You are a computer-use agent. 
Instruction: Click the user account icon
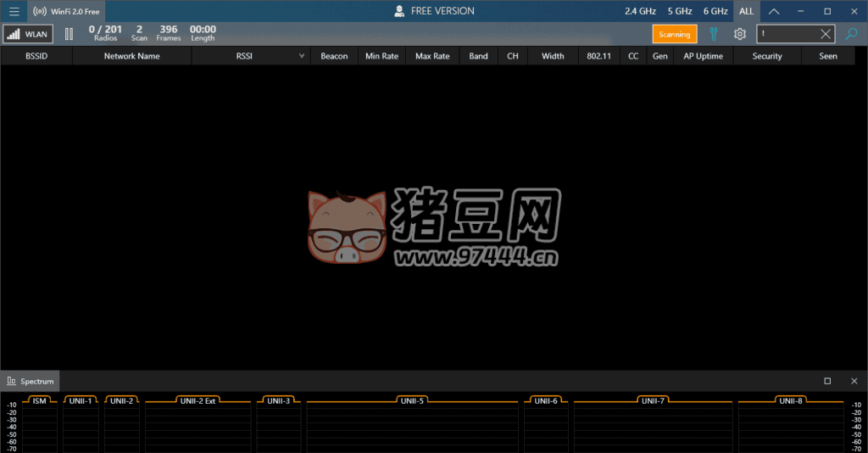coord(399,11)
